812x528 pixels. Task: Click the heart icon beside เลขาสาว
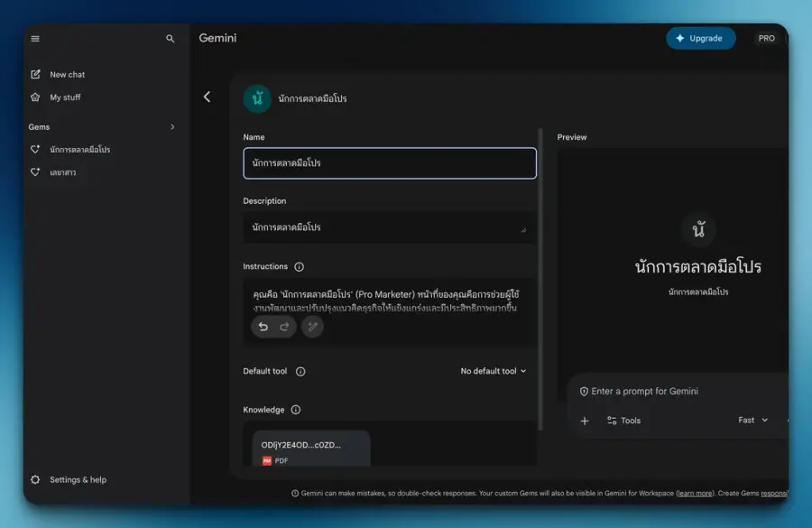click(x=35, y=172)
